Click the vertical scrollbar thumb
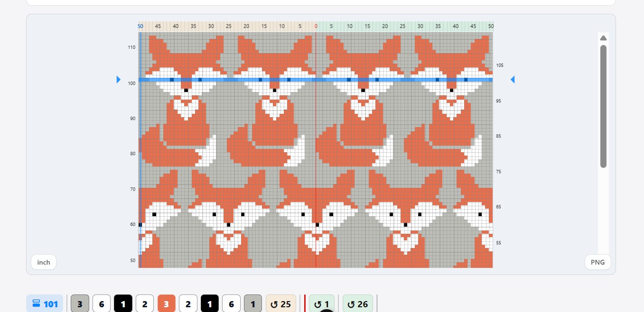 (603, 106)
